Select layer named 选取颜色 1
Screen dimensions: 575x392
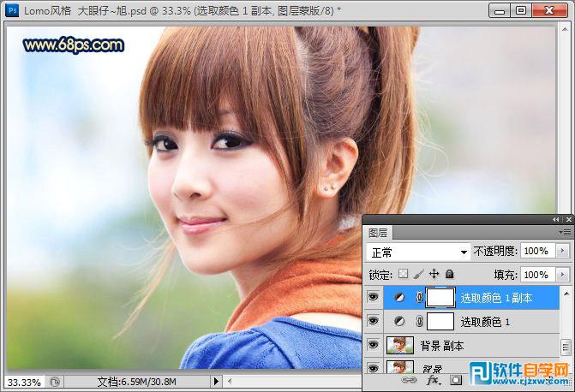pyautogui.click(x=485, y=322)
